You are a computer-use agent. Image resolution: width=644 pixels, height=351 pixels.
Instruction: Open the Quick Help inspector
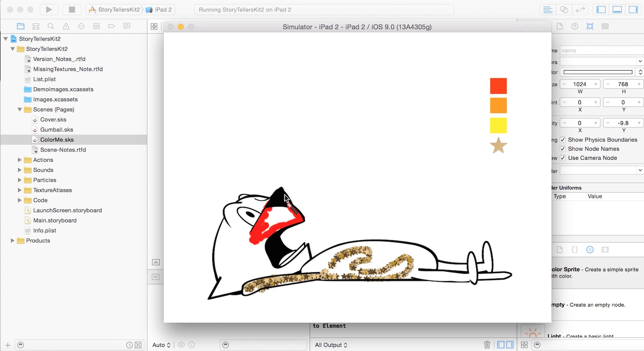point(575,27)
